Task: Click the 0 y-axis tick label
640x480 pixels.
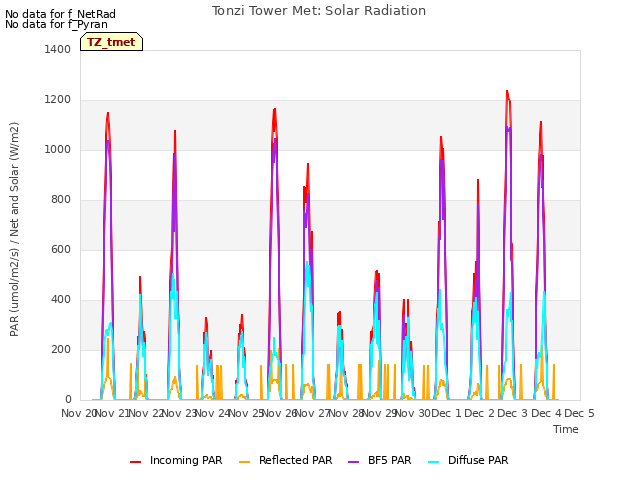Action: click(x=68, y=400)
